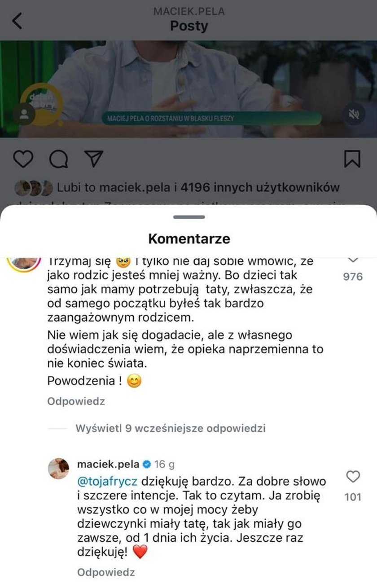This screenshot has width=377, height=588.
Task: Reply to maciek.pela's comment via Odpowiedz
Action: coord(106,572)
